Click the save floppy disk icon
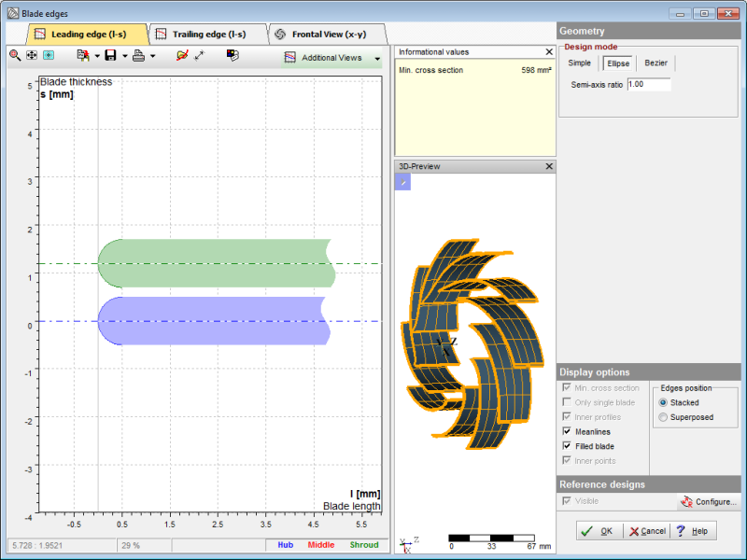 click(110, 56)
